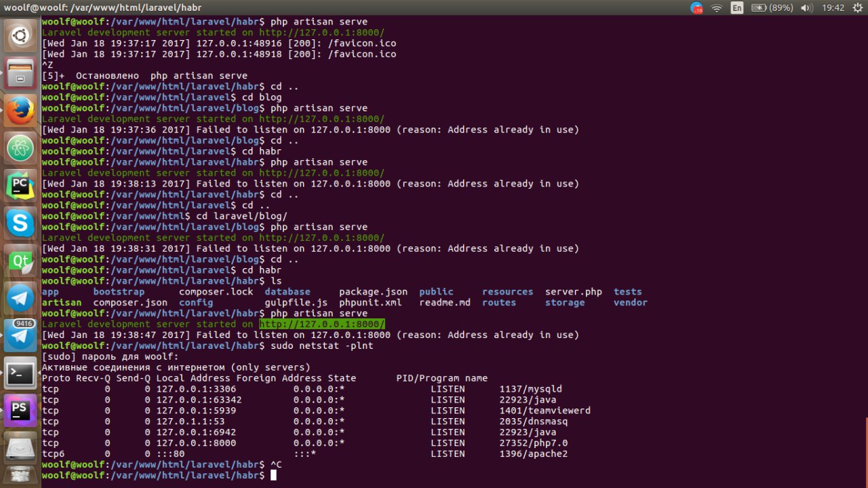Click 'composer.json' in ls output
The height and width of the screenshot is (488, 868).
(130, 302)
